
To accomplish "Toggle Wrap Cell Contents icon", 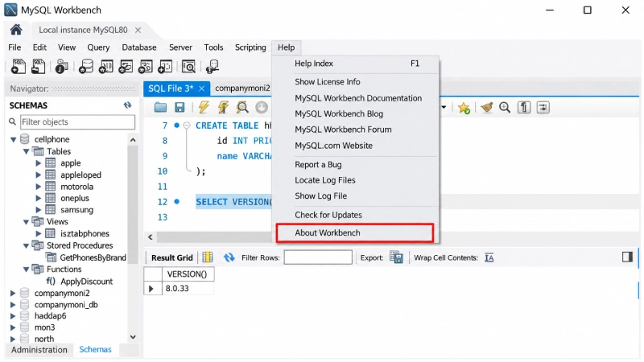I will (x=489, y=257).
